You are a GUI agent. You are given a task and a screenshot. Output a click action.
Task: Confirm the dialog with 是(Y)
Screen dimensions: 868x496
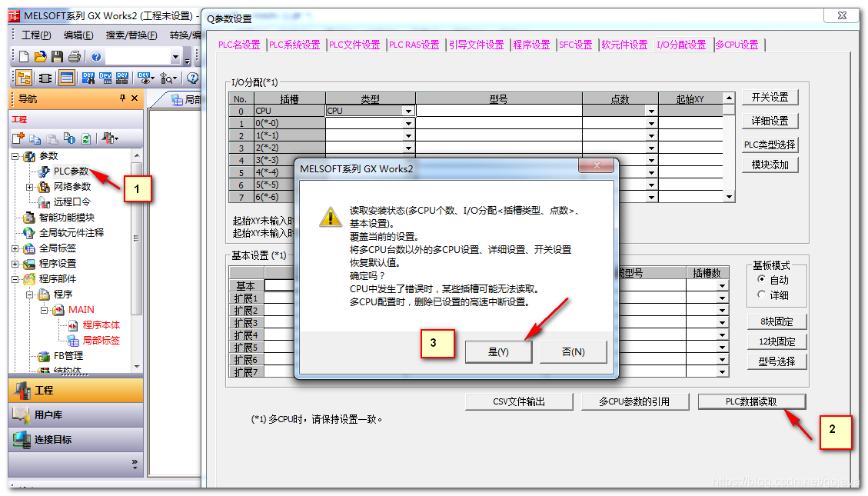[x=498, y=352]
